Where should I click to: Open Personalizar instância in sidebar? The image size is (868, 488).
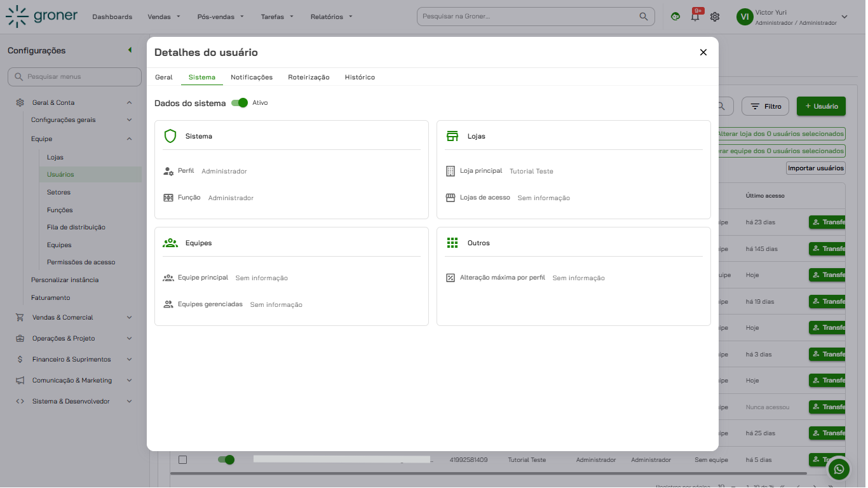point(65,280)
